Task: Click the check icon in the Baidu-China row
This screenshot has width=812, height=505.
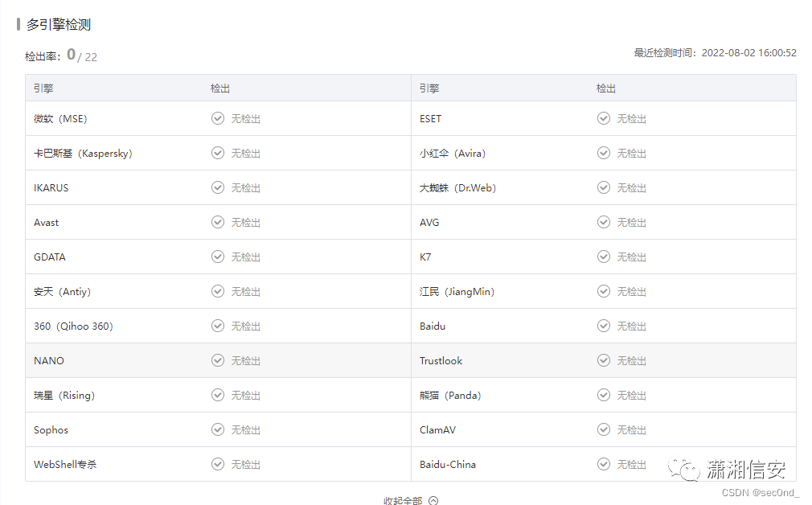Action: click(x=604, y=464)
